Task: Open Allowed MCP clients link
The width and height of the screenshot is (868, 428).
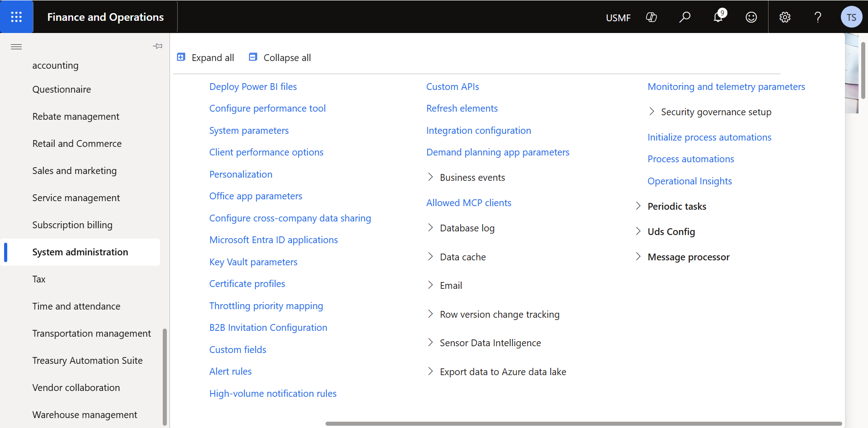Action: [x=469, y=203]
